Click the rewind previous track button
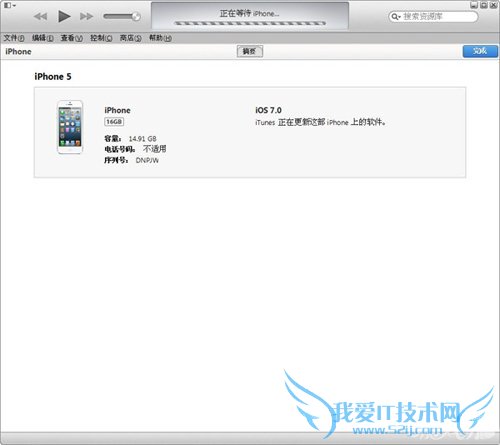The image size is (500, 445). tap(41, 16)
